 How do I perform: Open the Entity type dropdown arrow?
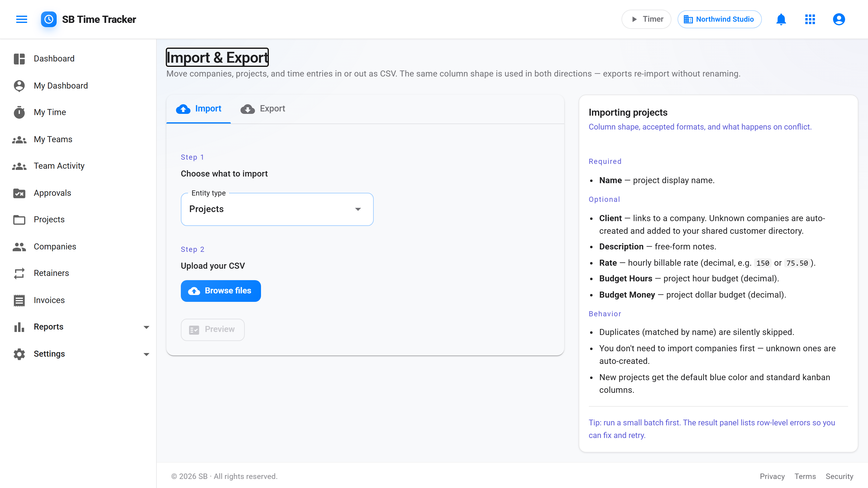[358, 209]
